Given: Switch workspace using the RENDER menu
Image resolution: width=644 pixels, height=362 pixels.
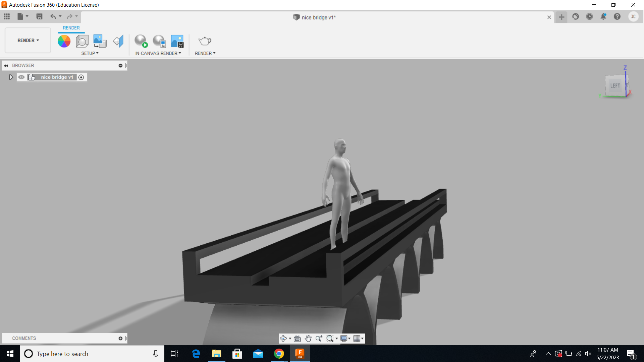Looking at the screenshot, I should click(x=28, y=40).
